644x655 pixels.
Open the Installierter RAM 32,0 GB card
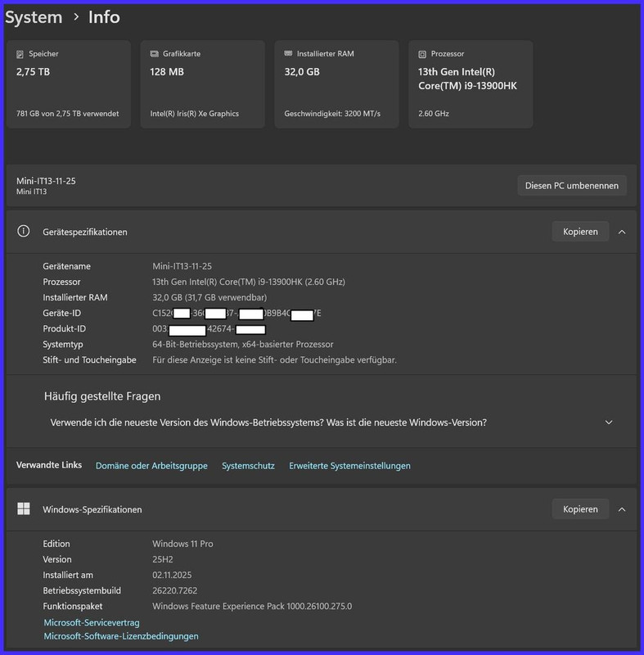pyautogui.click(x=337, y=84)
